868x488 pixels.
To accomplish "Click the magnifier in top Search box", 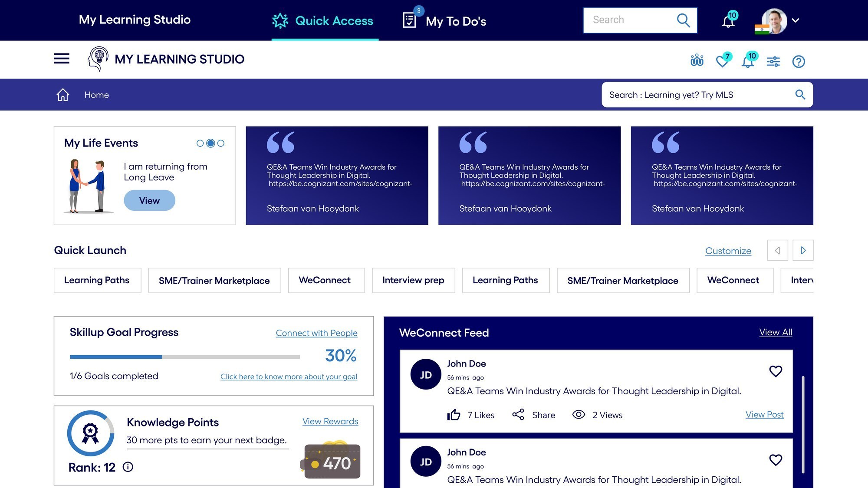I will pyautogui.click(x=683, y=20).
